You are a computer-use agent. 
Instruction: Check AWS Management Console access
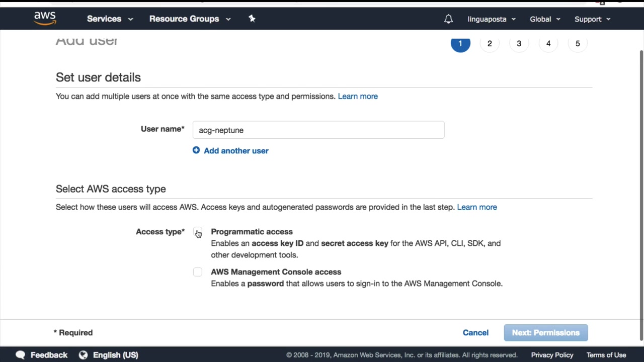198,272
